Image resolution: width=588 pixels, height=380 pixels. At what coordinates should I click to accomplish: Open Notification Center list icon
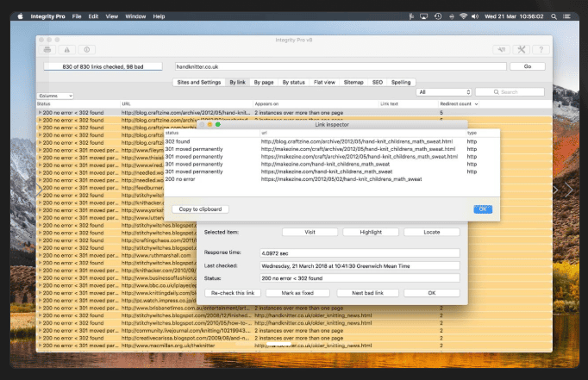pyautogui.click(x=566, y=16)
